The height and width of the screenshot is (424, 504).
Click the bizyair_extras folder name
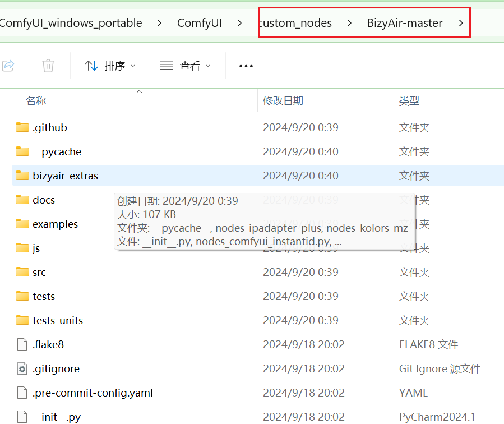[x=65, y=176]
